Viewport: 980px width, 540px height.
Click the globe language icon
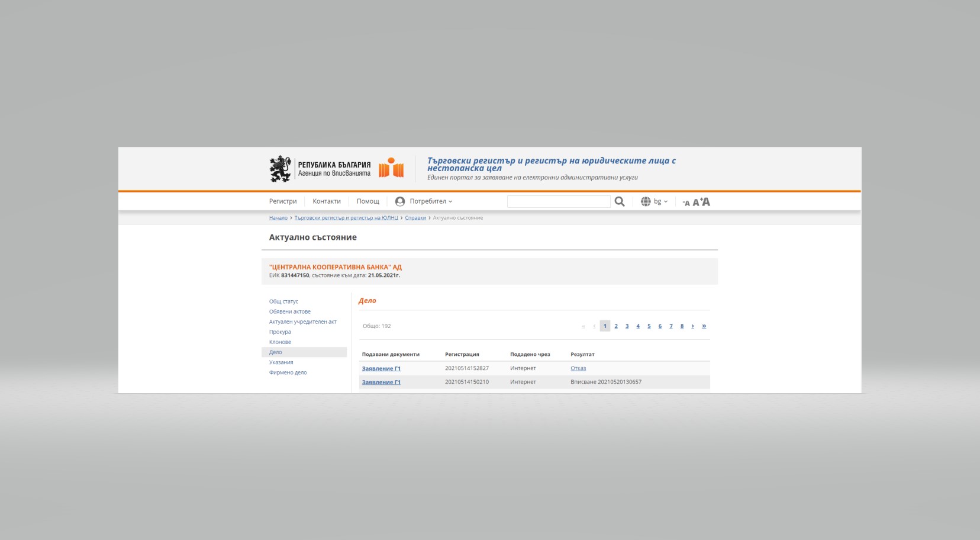pyautogui.click(x=646, y=201)
